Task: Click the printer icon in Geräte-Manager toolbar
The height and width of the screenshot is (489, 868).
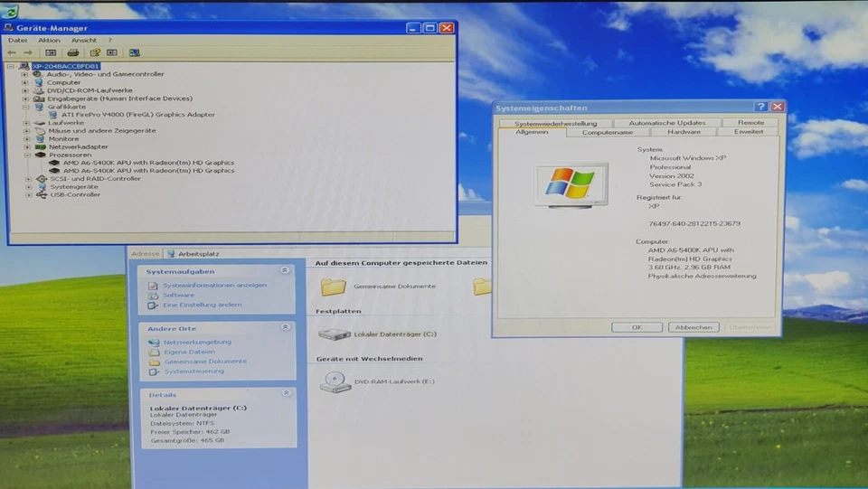Action: pos(72,52)
